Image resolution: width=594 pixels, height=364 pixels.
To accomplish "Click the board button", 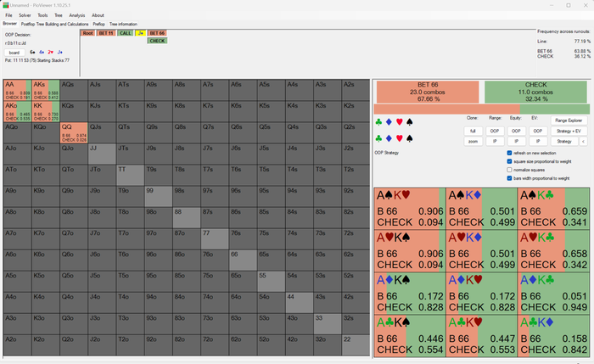I will click(x=14, y=53).
